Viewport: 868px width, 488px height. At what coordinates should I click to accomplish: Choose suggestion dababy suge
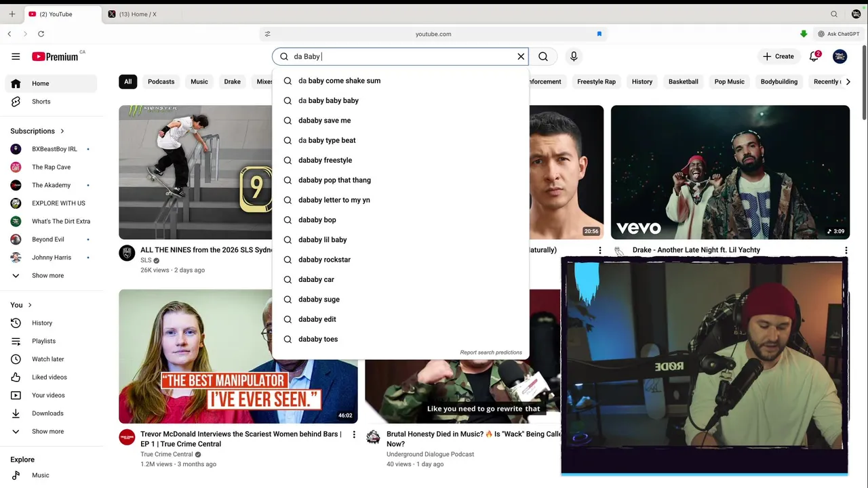tap(400, 300)
